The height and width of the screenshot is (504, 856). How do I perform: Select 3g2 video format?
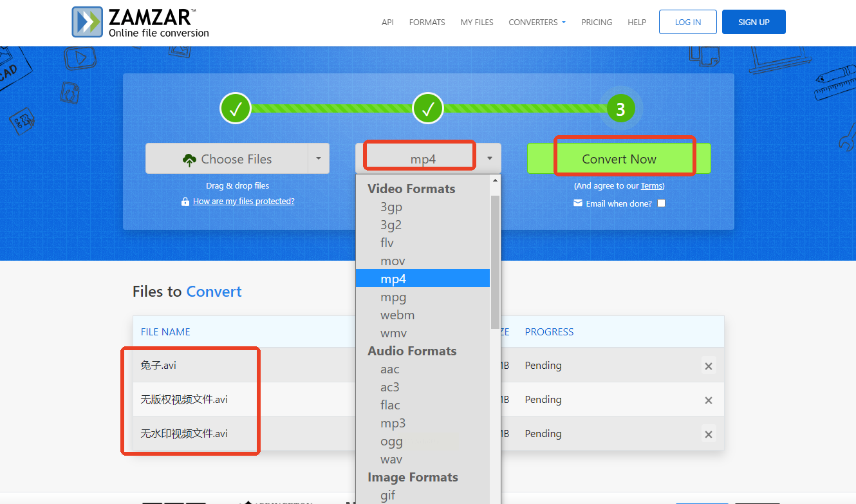tap(423, 225)
